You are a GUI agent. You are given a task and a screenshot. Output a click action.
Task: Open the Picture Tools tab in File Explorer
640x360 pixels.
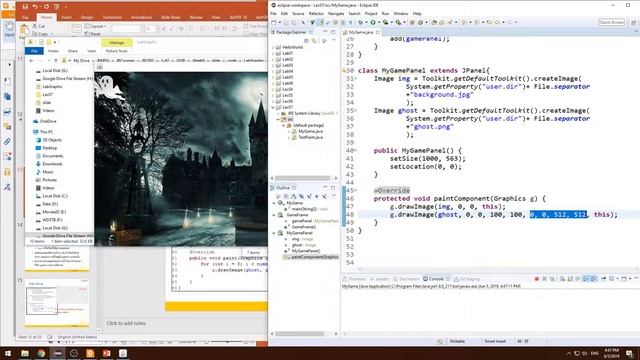coord(116,51)
